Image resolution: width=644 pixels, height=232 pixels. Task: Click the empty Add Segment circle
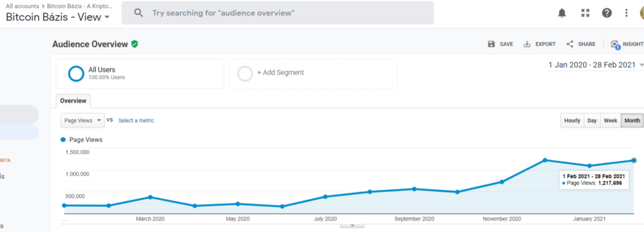[x=245, y=74]
